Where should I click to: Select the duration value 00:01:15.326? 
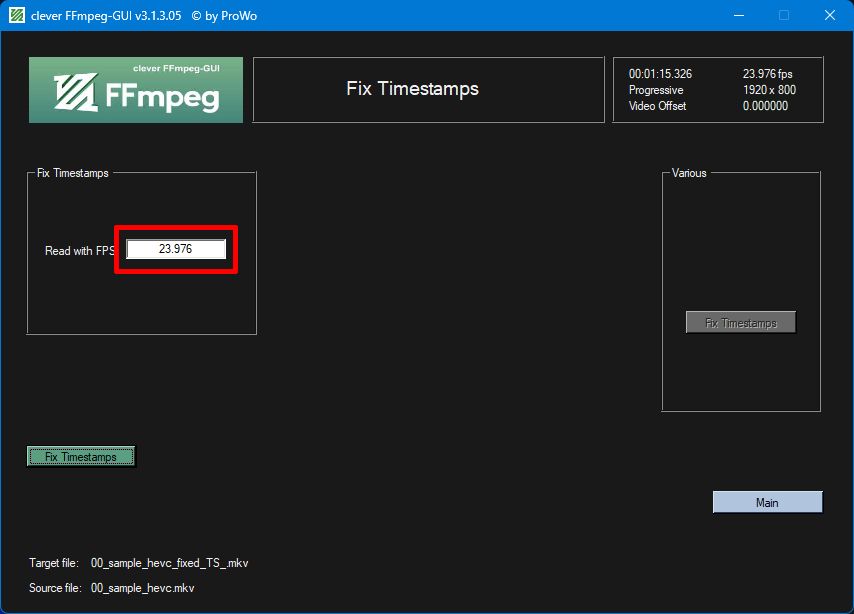(660, 74)
